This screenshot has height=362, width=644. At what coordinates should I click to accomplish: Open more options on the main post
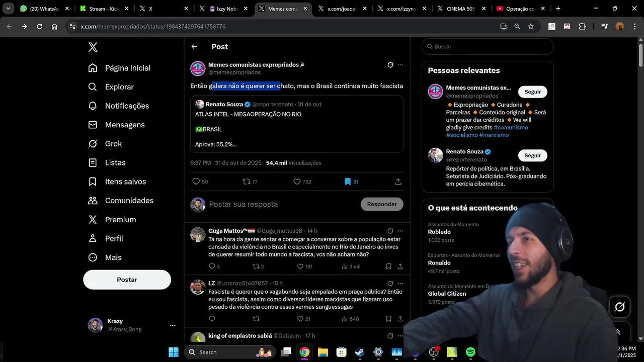pyautogui.click(x=400, y=65)
